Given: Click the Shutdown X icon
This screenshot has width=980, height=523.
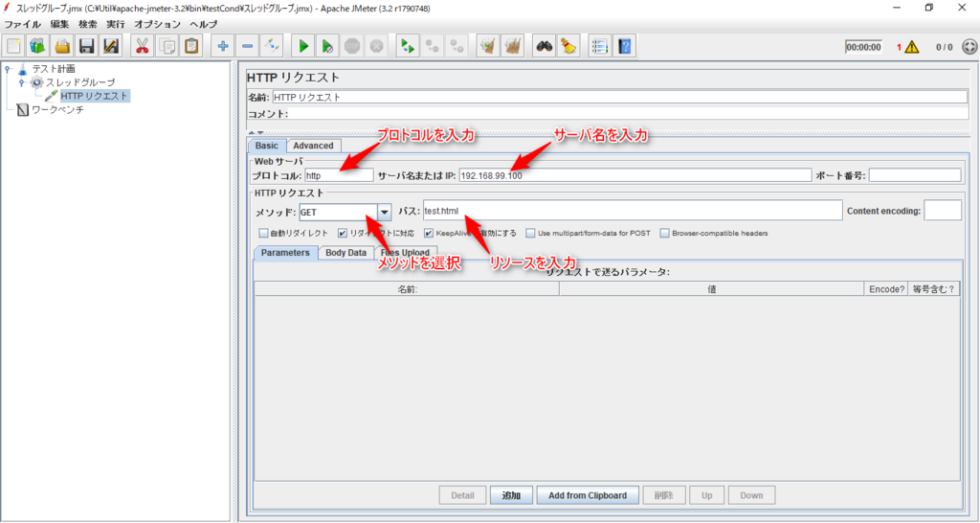Looking at the screenshot, I should coord(376,46).
